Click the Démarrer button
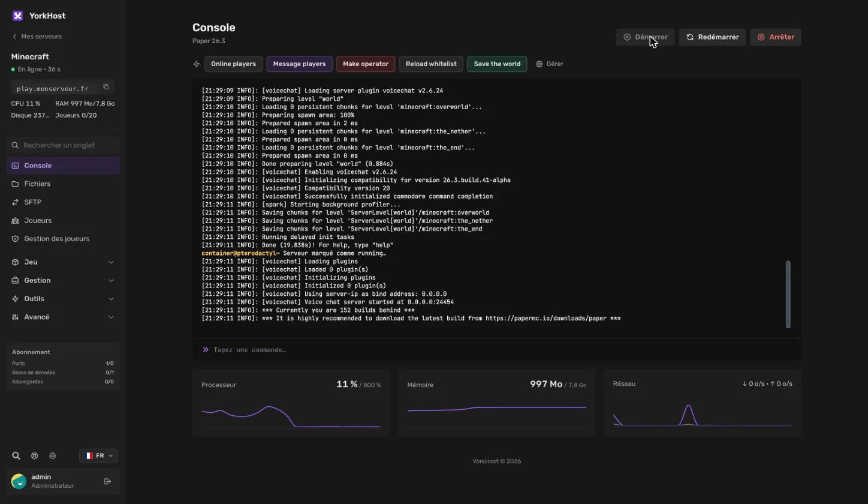868x504 pixels. coord(645,37)
